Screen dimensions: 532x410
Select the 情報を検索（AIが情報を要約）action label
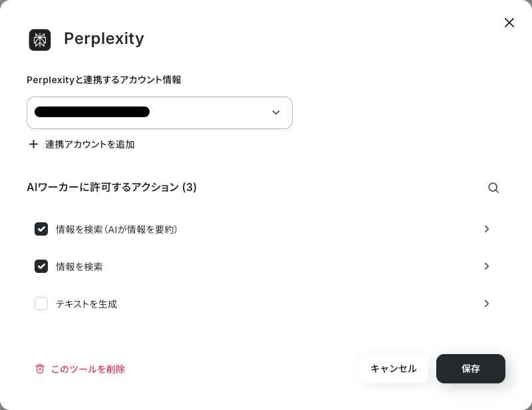coord(116,230)
